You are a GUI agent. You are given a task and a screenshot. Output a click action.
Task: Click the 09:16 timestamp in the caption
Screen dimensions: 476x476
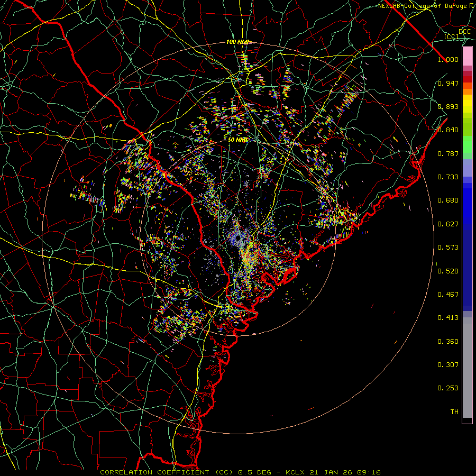tap(368, 472)
